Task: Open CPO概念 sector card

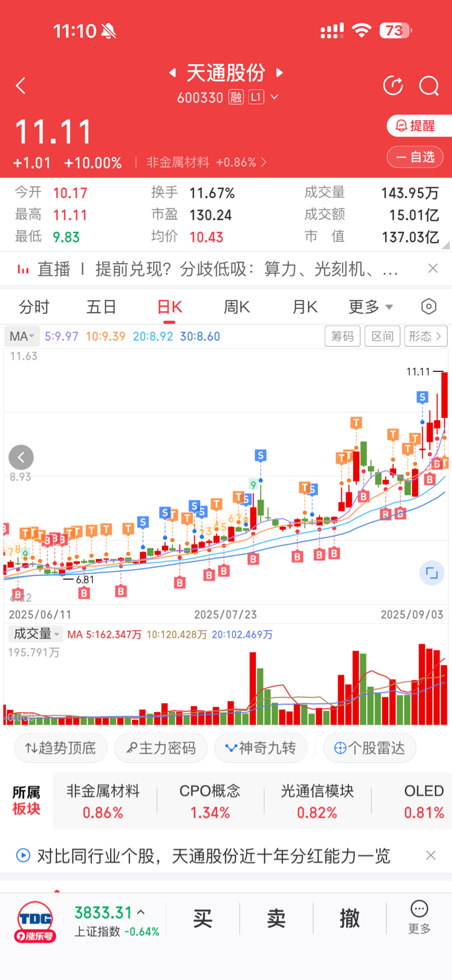Action: click(210, 802)
